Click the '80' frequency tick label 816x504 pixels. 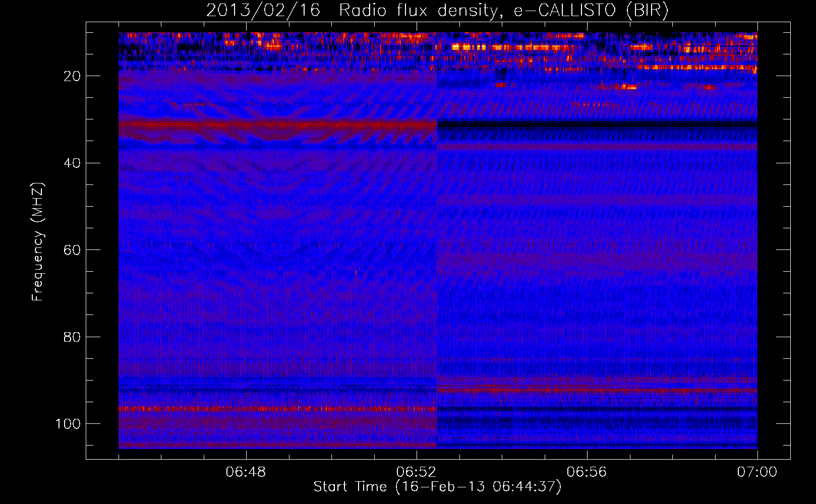tap(72, 337)
